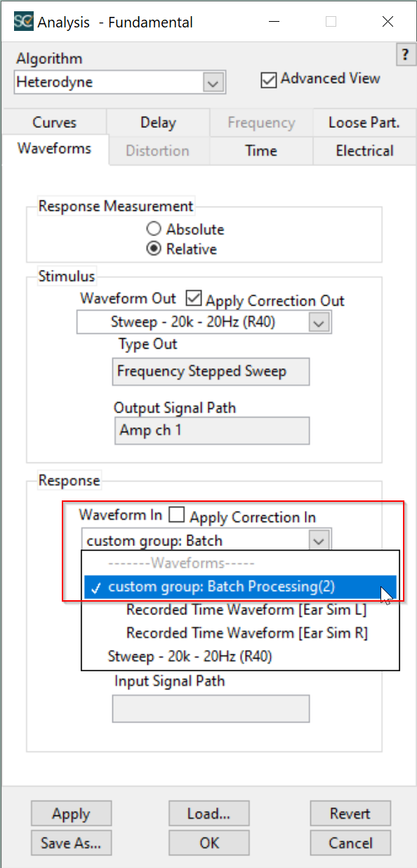Image resolution: width=417 pixels, height=868 pixels.
Task: Click the Apply button
Action: pos(71,814)
